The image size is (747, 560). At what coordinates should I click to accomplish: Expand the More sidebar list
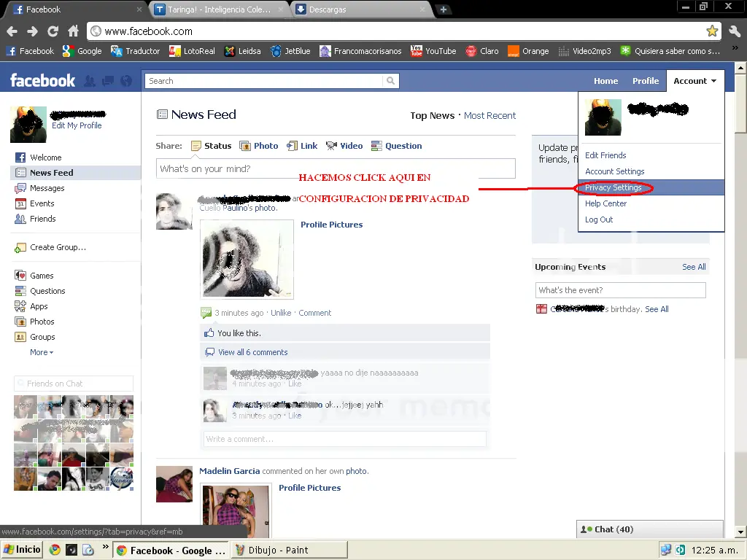[42, 352]
